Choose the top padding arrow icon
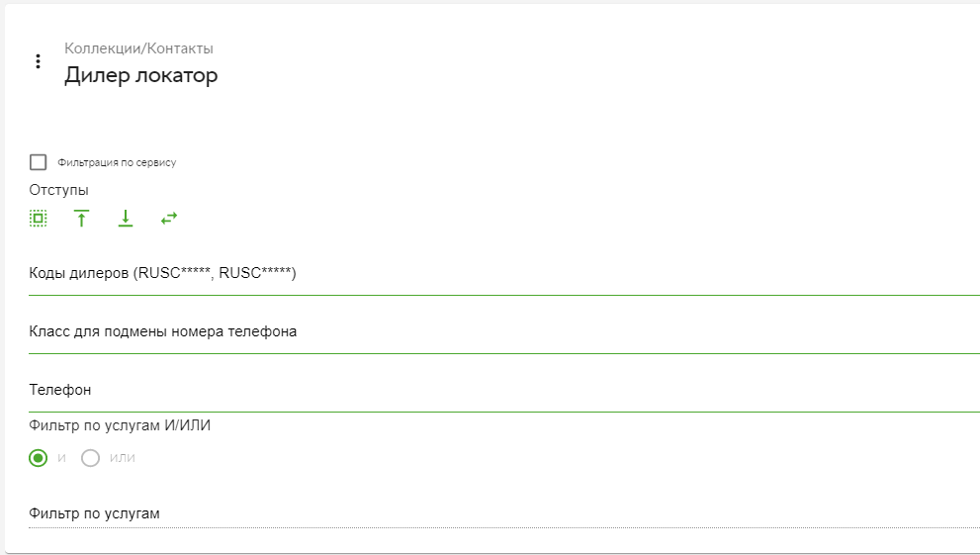 point(81,218)
